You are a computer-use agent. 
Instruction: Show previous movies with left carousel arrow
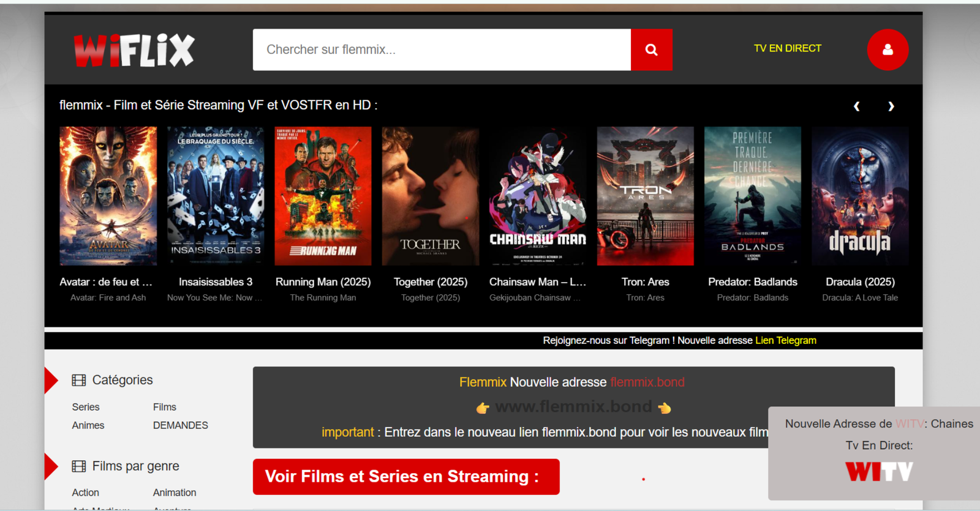(856, 106)
